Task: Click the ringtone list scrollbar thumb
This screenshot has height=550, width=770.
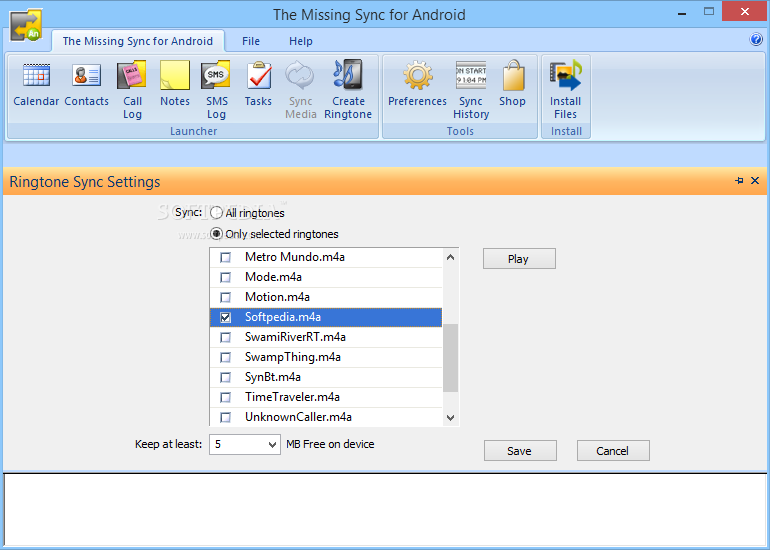Action: tap(450, 358)
